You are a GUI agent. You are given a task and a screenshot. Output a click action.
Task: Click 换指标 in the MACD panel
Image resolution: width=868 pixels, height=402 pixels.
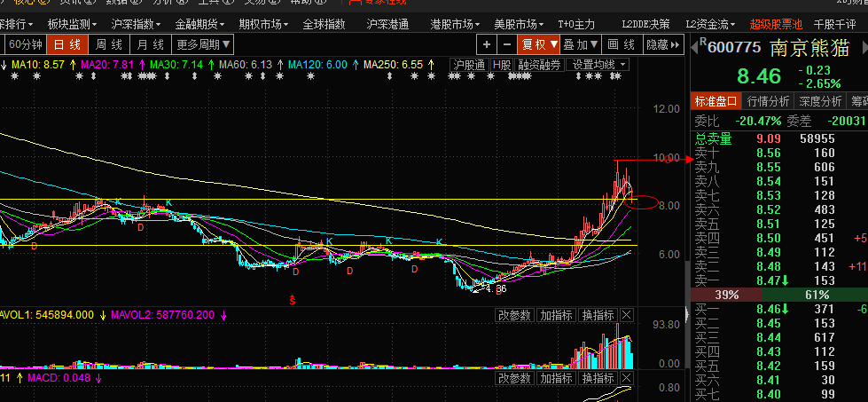coord(598,378)
